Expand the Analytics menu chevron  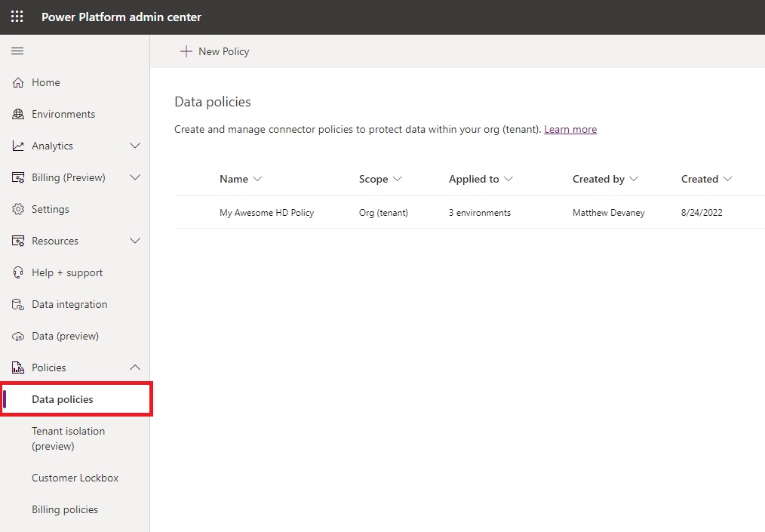[135, 146]
